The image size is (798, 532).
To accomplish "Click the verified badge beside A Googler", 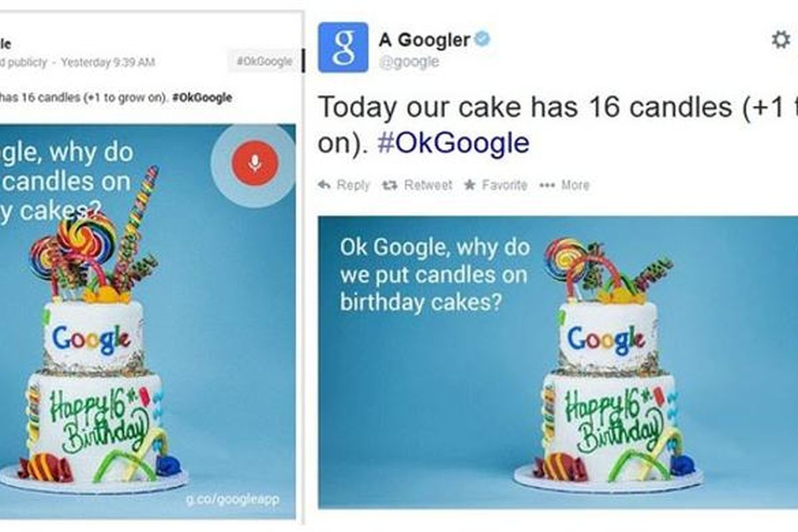I will [482, 39].
